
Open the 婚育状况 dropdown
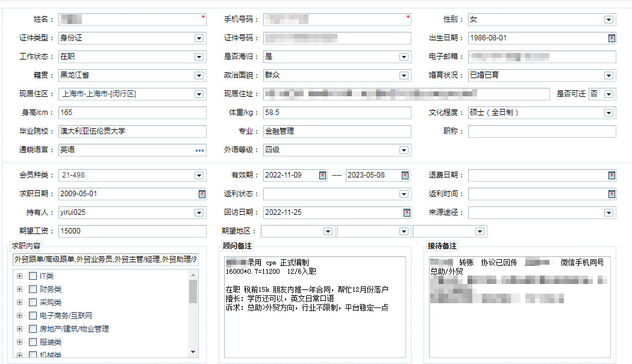click(x=609, y=75)
